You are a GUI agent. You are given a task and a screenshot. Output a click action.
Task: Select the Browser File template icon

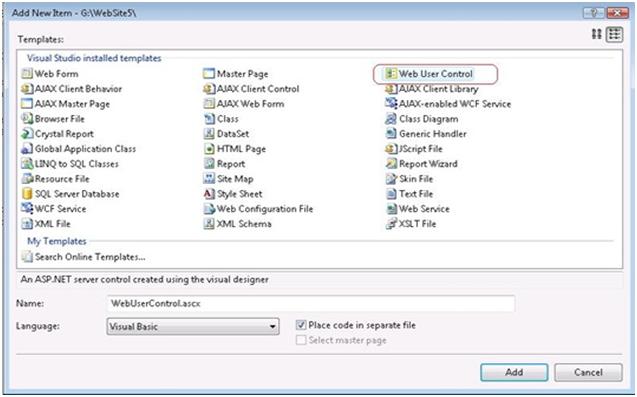point(27,119)
